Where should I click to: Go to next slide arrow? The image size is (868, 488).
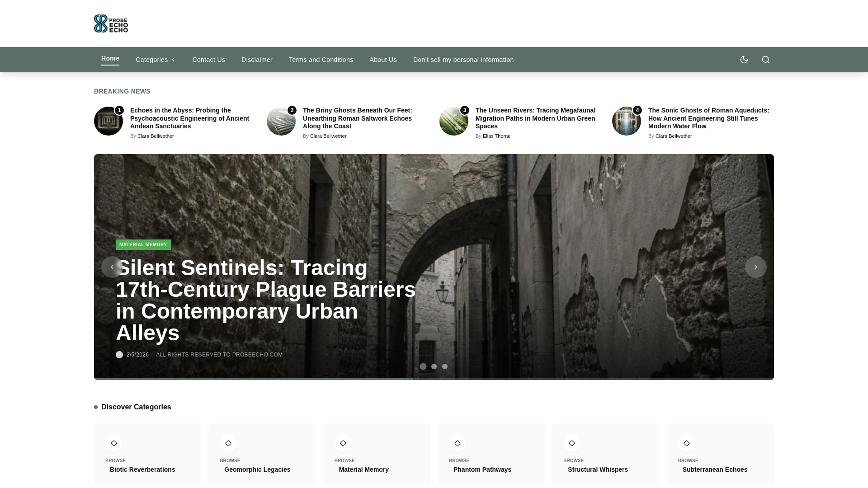pos(756,267)
